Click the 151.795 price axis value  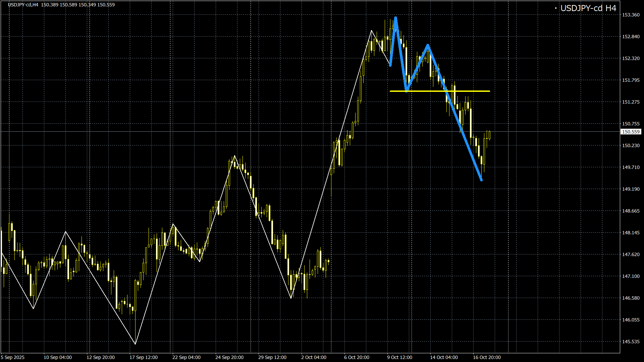coord(631,80)
